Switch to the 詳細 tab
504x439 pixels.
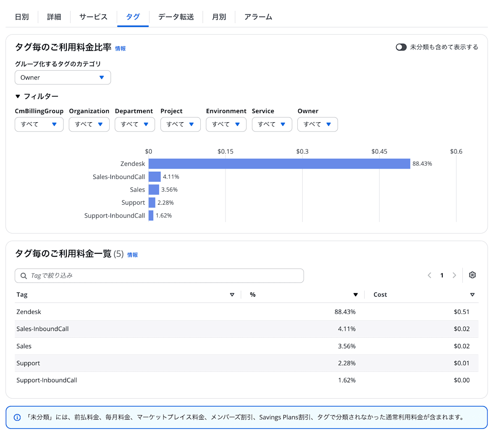54,17
